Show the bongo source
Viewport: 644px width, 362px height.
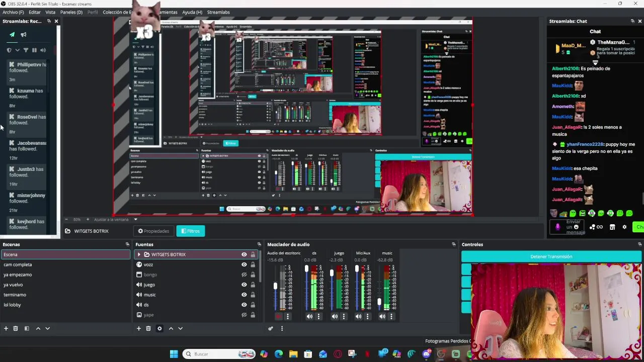244,275
